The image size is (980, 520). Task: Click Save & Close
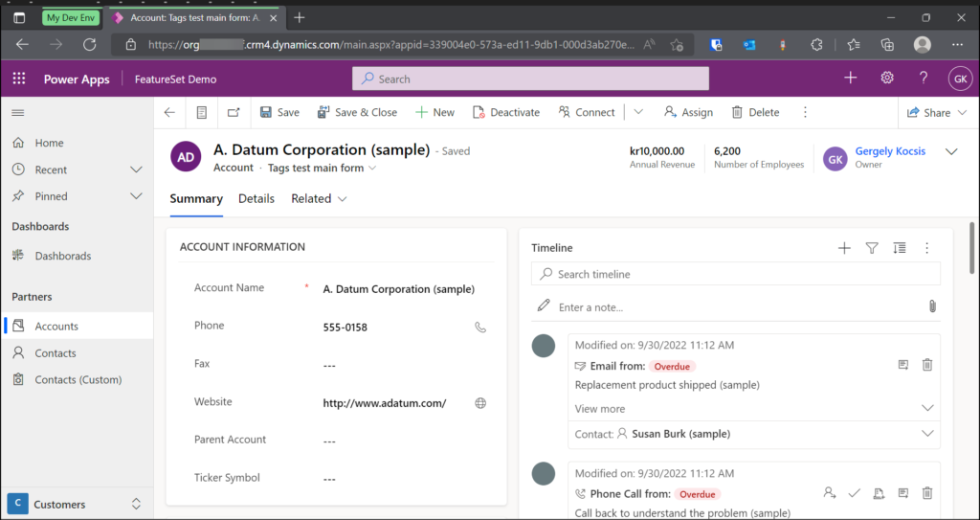tap(358, 113)
